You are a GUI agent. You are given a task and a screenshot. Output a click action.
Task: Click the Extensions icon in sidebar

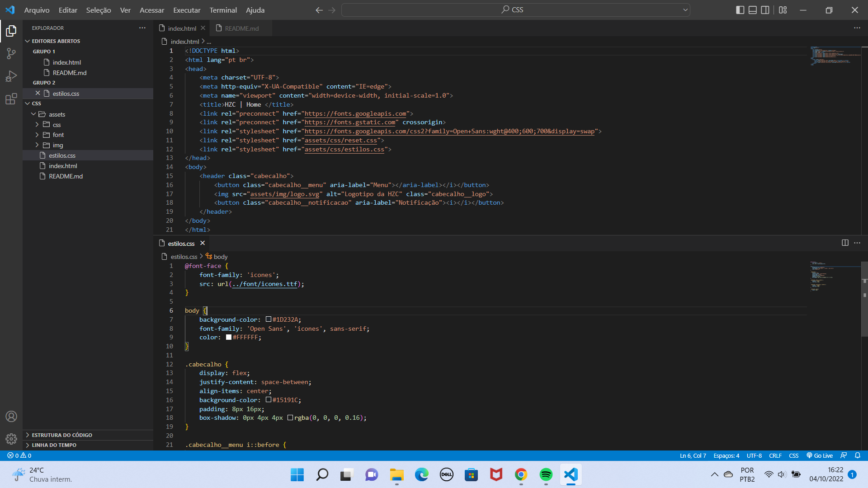tap(11, 99)
